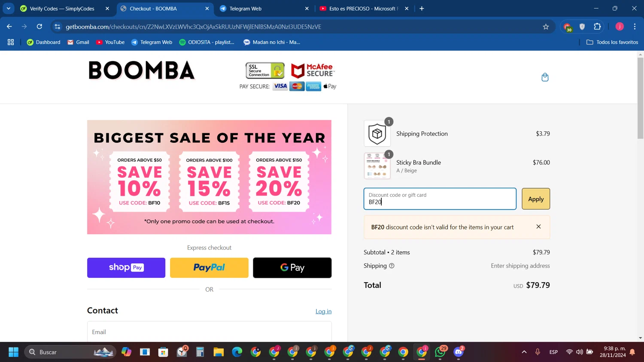Bookmark this page with the star icon
This screenshot has height=362, width=644.
546,27
